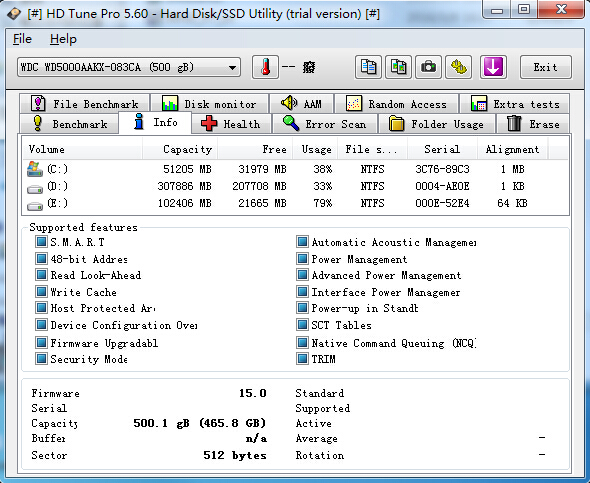Viewport: 590px width, 483px height.
Task: Open the AAM tab
Action: click(x=301, y=103)
